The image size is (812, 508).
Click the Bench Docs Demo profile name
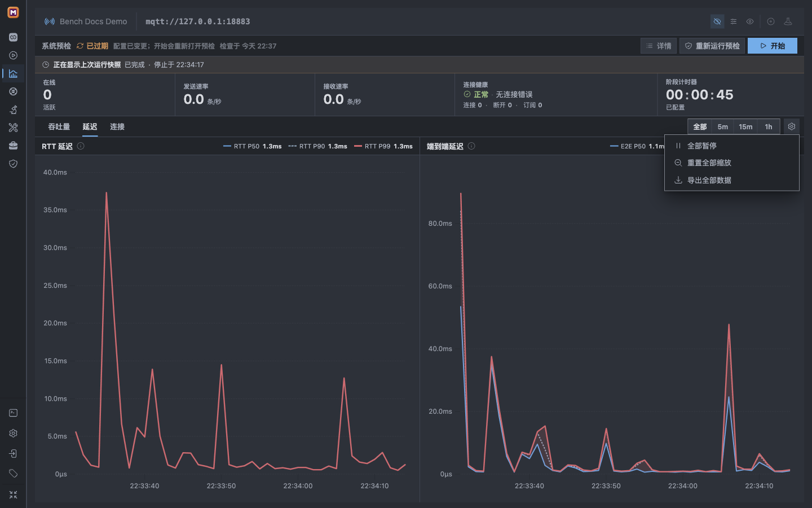click(x=94, y=21)
